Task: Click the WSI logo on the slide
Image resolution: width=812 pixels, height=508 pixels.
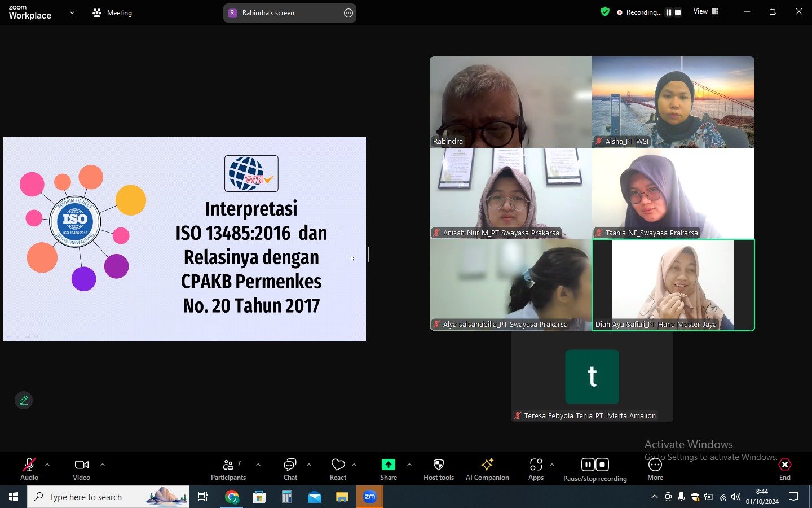Action: click(x=251, y=173)
